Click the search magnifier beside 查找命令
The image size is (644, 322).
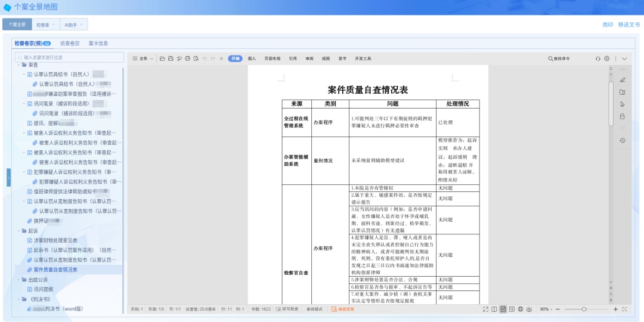tap(550, 58)
